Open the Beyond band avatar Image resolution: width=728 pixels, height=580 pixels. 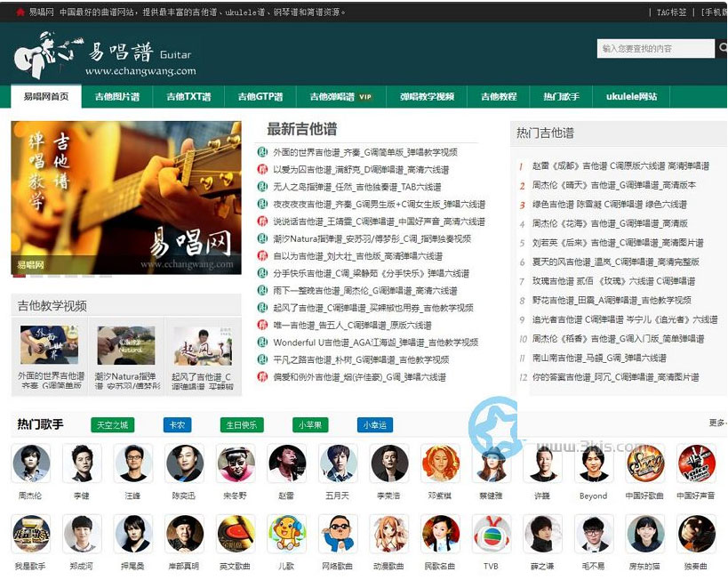593,463
